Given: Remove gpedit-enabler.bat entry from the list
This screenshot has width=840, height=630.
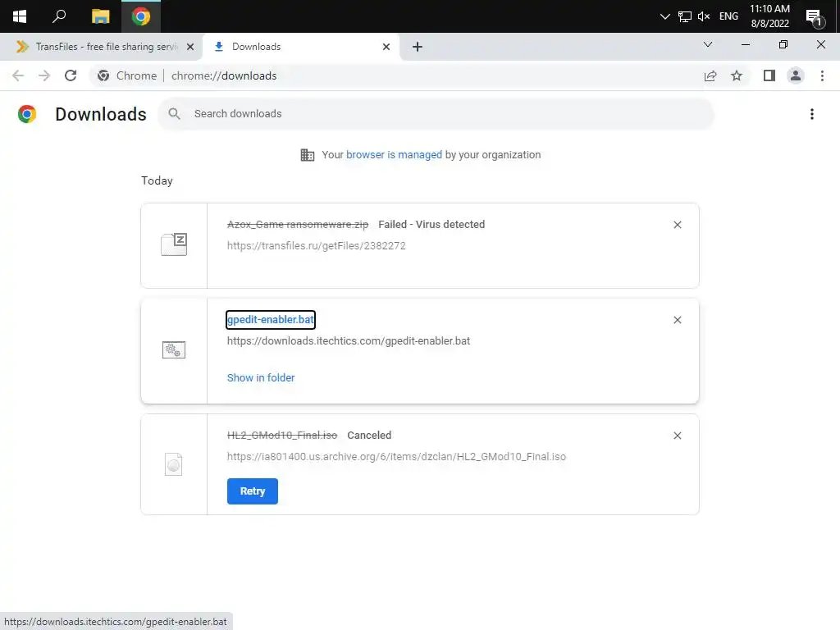Looking at the screenshot, I should (677, 320).
